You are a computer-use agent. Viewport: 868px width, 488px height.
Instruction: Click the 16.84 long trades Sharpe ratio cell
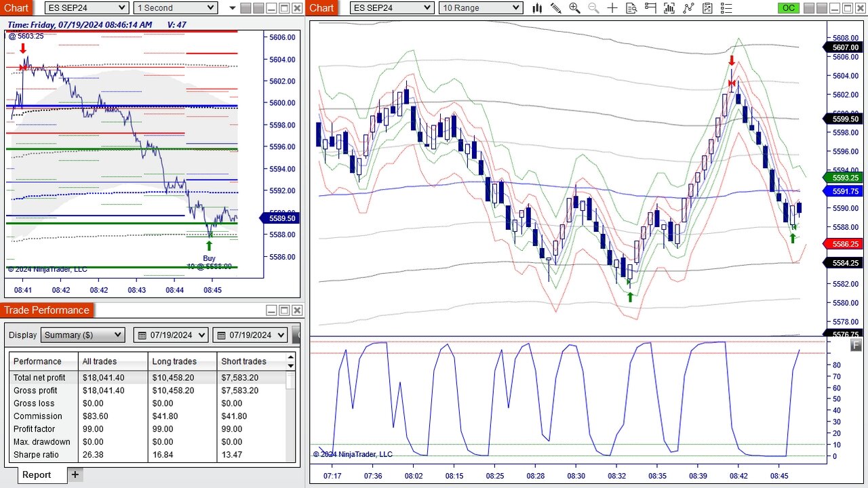coord(163,455)
